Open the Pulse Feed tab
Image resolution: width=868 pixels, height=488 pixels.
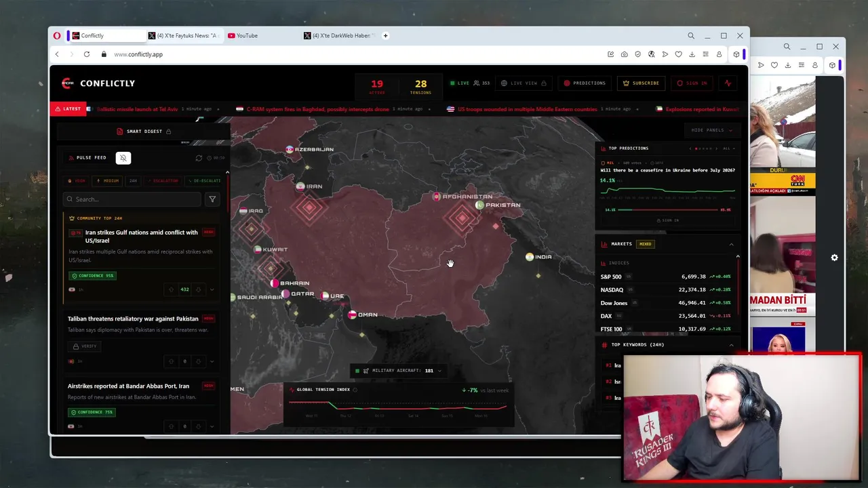tap(88, 158)
